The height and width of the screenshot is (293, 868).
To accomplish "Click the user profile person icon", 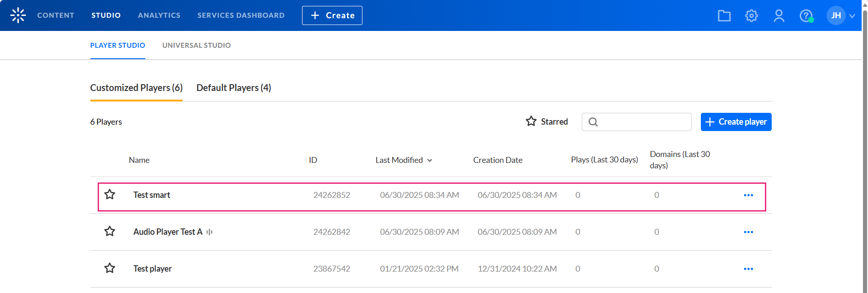I will [x=779, y=16].
